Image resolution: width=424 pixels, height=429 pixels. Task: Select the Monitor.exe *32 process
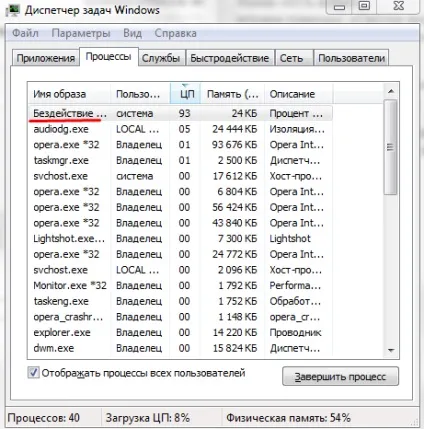coord(180,286)
